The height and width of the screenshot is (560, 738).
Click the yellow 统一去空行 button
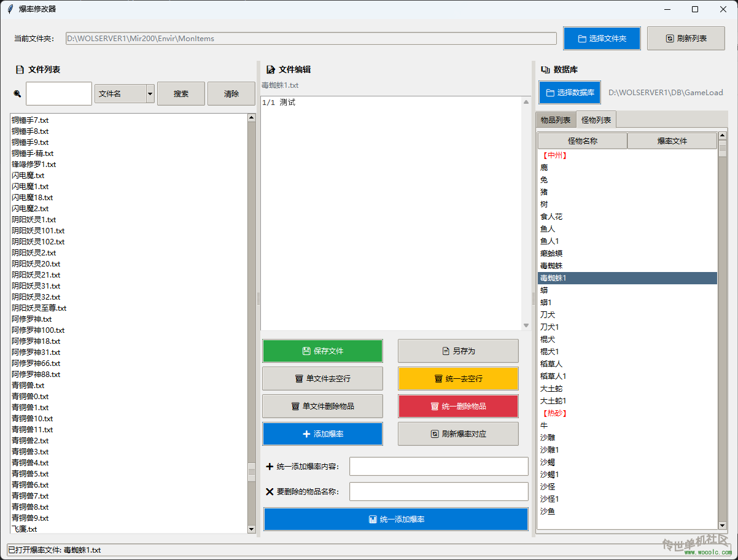tap(458, 379)
